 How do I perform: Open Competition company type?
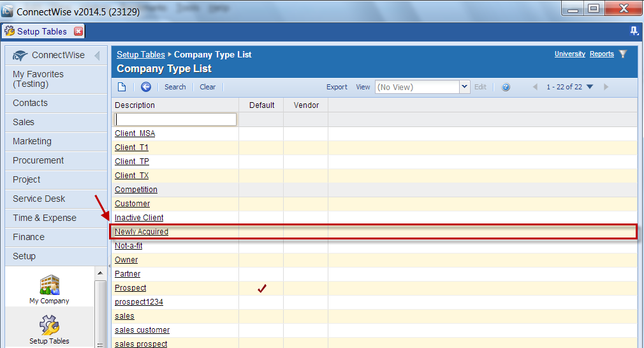[136, 189]
